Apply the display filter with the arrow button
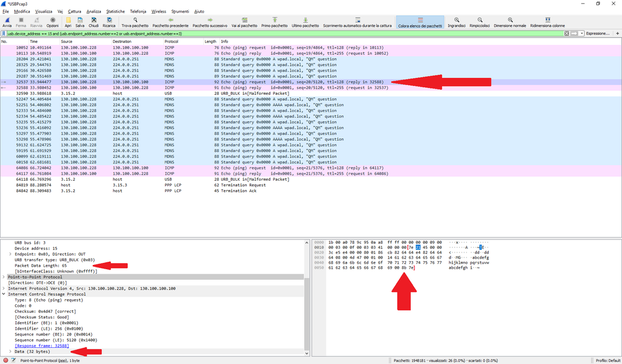The height and width of the screenshot is (364, 622). pyautogui.click(x=574, y=34)
